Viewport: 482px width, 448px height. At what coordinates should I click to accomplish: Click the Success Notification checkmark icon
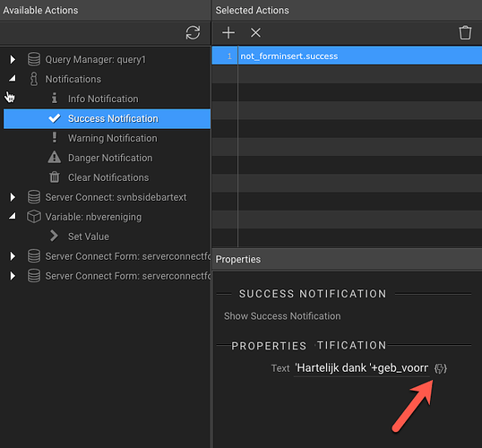coord(55,118)
